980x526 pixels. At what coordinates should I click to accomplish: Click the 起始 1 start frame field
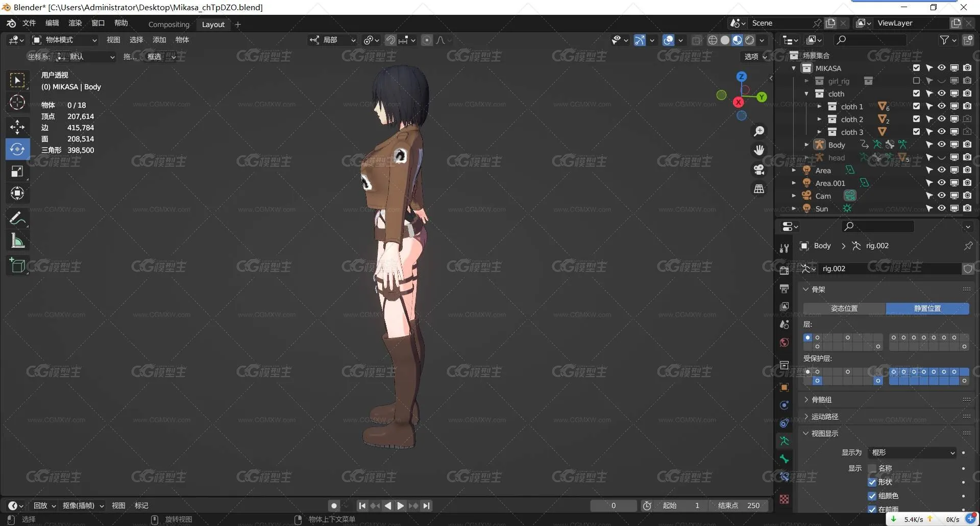pyautogui.click(x=681, y=506)
